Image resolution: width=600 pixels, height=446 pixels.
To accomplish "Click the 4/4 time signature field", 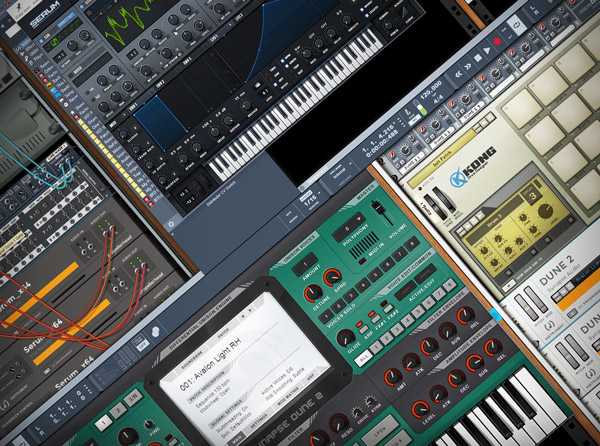I will click(437, 98).
